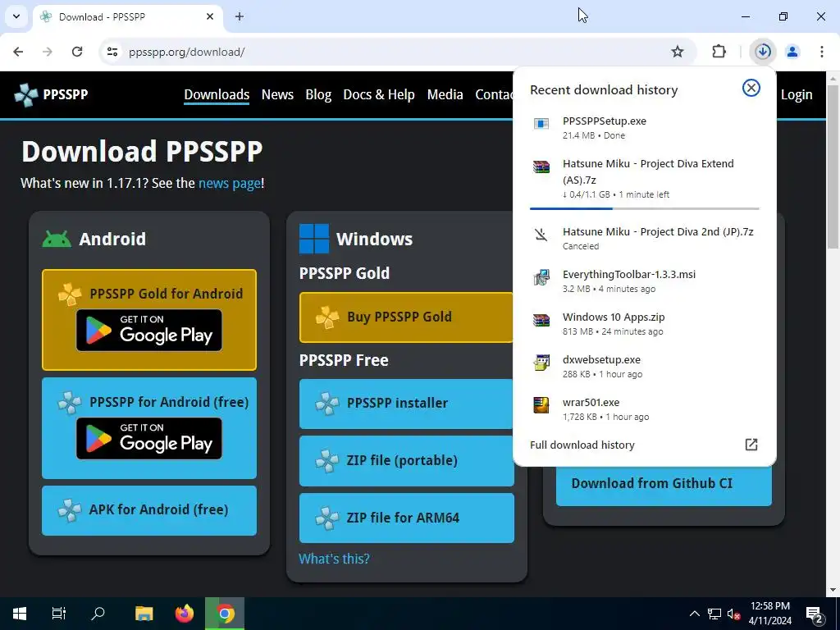Viewport: 840px width, 630px height.
Task: Download ZIP file (portable)
Action: [x=406, y=461]
